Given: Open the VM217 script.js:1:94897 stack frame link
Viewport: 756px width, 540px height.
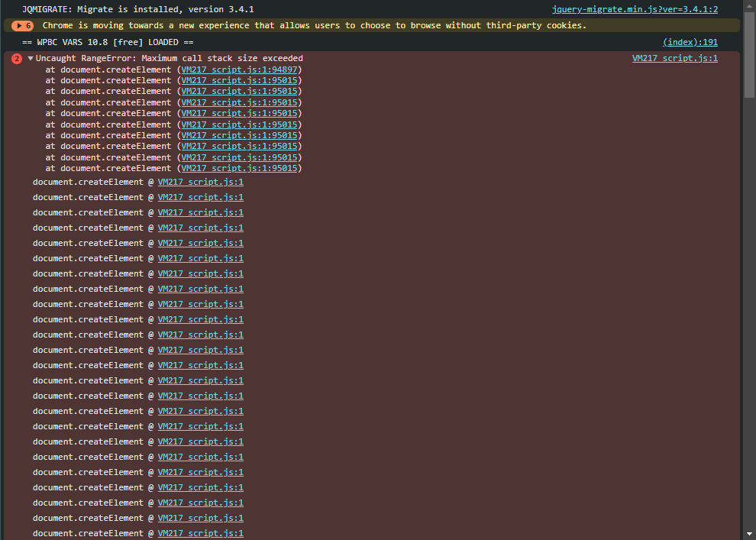Looking at the screenshot, I should [x=239, y=70].
